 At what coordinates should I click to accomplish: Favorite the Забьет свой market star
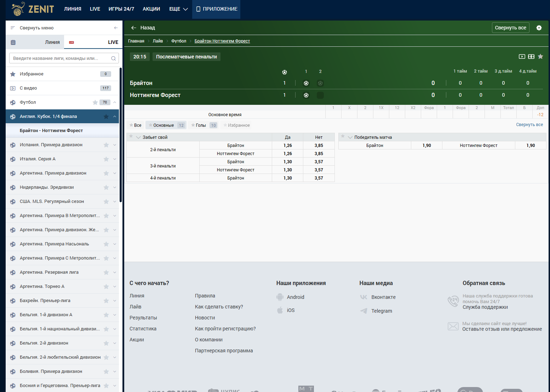pos(131,137)
